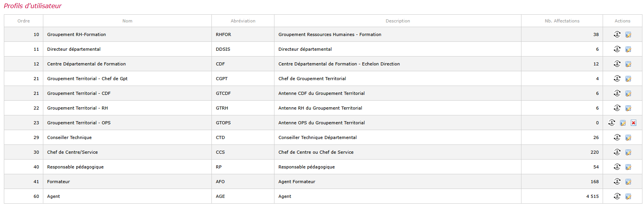Sort table by Nom column header

coord(127,21)
